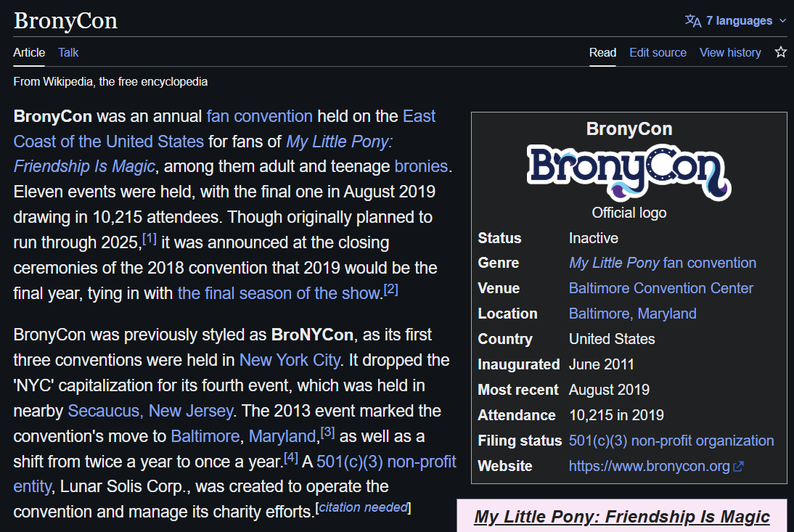Open fan convention link in infobox Genre row
Viewport: 794px width, 532px height.
coord(709,263)
